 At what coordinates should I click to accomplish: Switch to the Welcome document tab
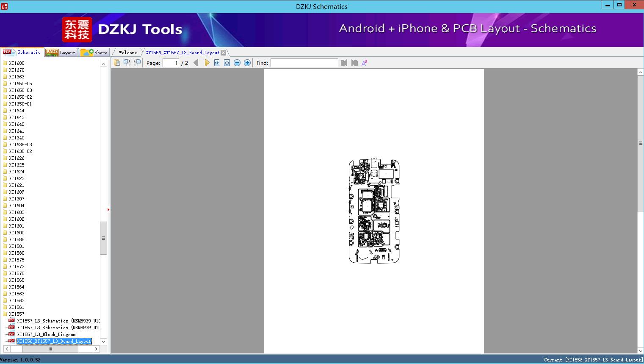128,53
